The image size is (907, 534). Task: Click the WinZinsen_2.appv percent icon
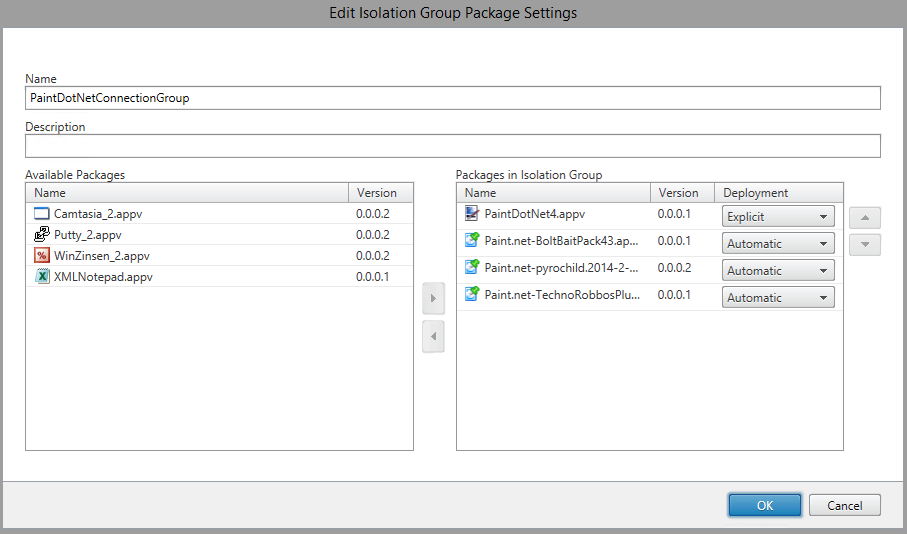coord(42,255)
